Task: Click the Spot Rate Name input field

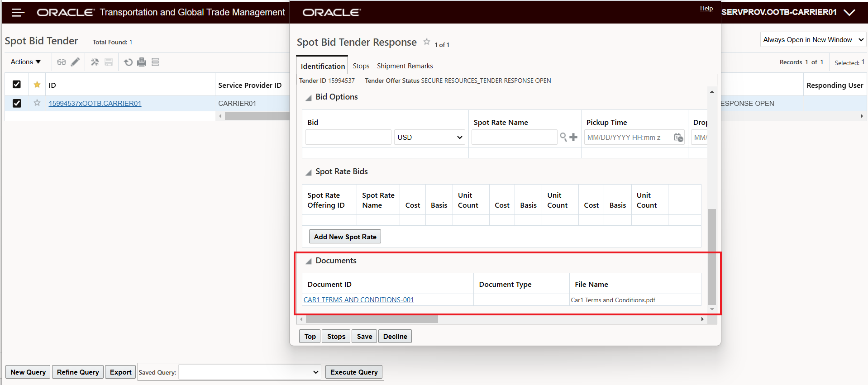Action: [514, 137]
